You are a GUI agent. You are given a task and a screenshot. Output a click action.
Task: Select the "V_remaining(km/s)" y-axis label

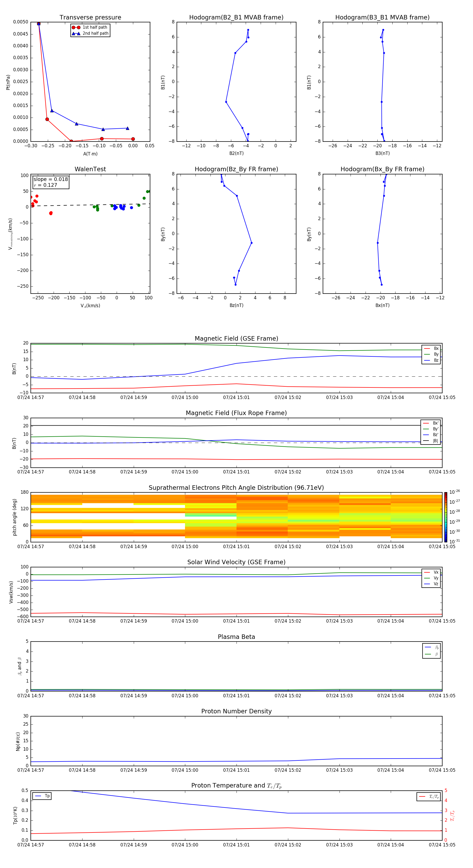[x=11, y=234]
